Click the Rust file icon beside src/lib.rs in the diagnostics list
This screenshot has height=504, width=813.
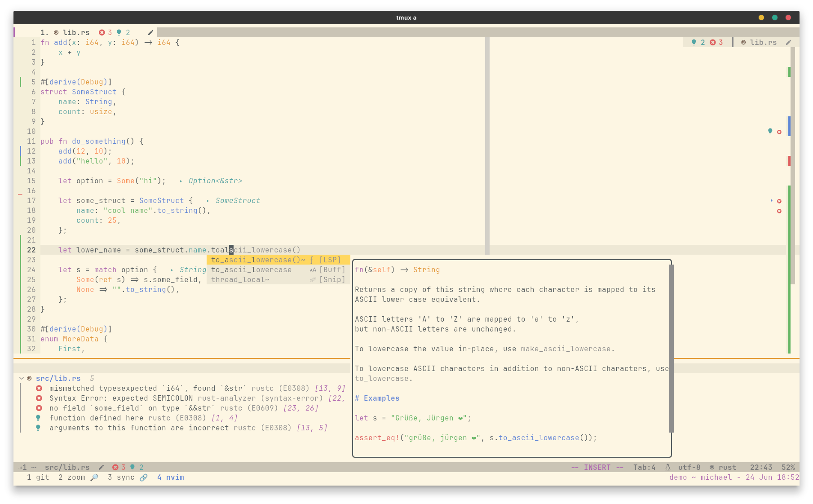[29, 378]
